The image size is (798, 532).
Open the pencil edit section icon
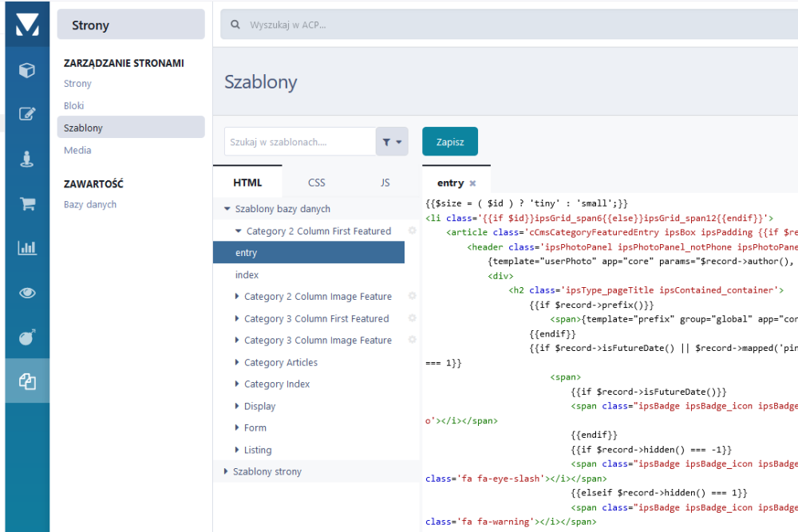coord(26,114)
